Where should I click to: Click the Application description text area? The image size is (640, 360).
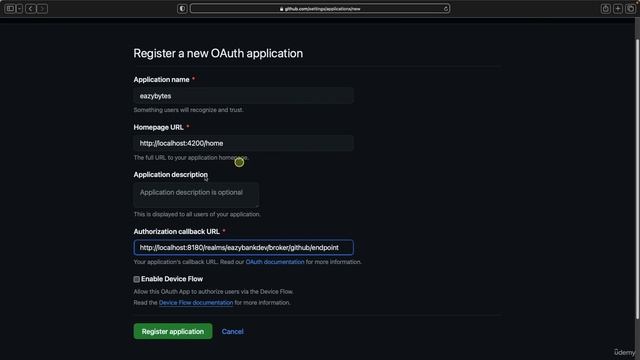click(196, 195)
